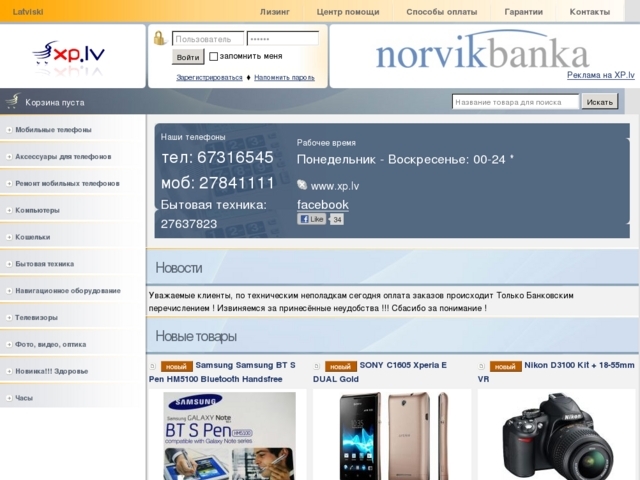Viewport: 640px width, 480px height.
Task: Click the Facebook Like button
Action: pyautogui.click(x=312, y=220)
